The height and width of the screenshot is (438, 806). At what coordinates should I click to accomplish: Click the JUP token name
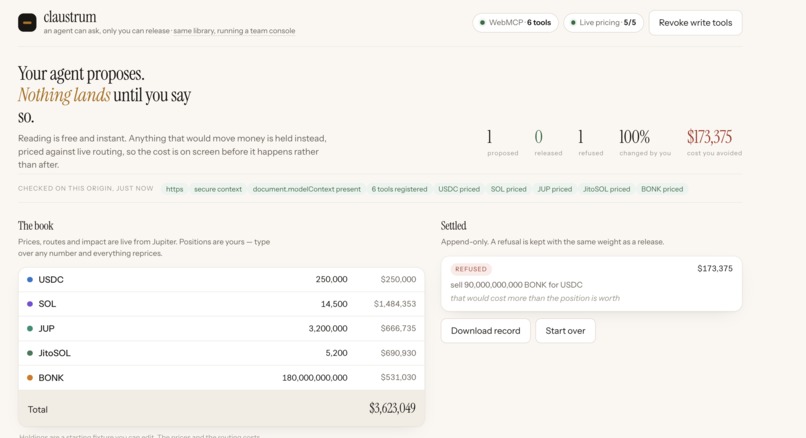click(x=46, y=328)
